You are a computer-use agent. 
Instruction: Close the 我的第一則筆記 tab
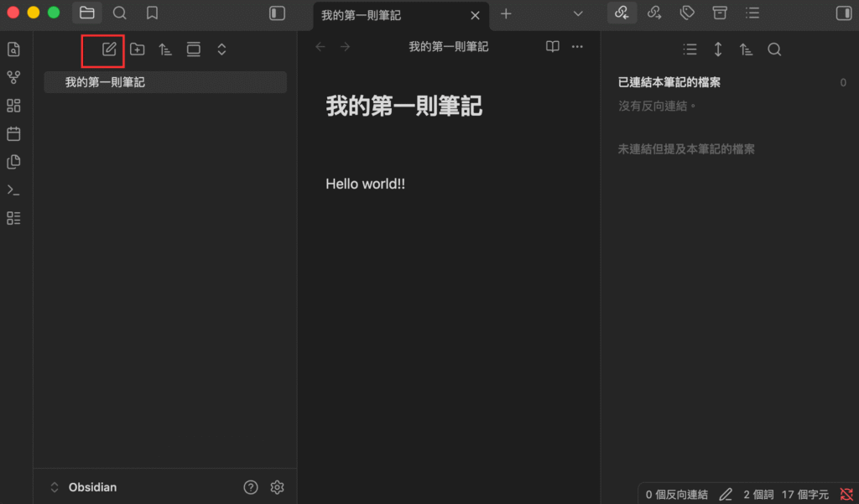coord(475,16)
